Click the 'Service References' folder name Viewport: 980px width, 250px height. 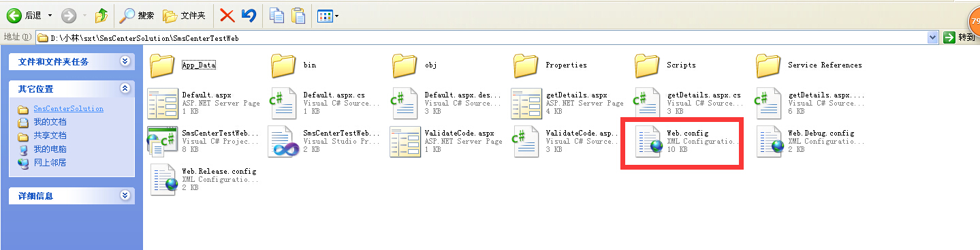[825, 65]
